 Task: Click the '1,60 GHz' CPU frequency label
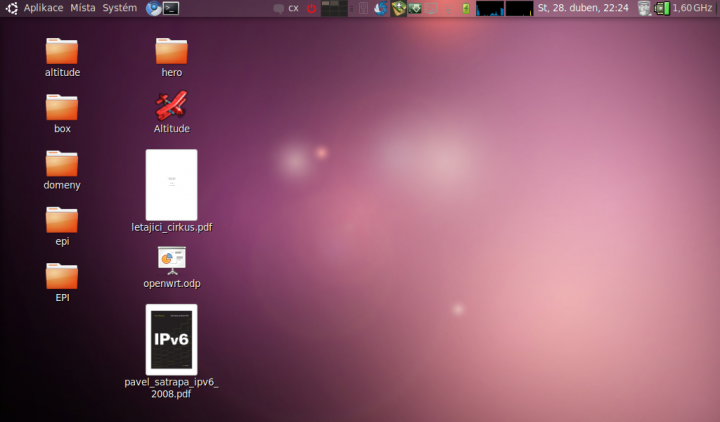click(692, 8)
